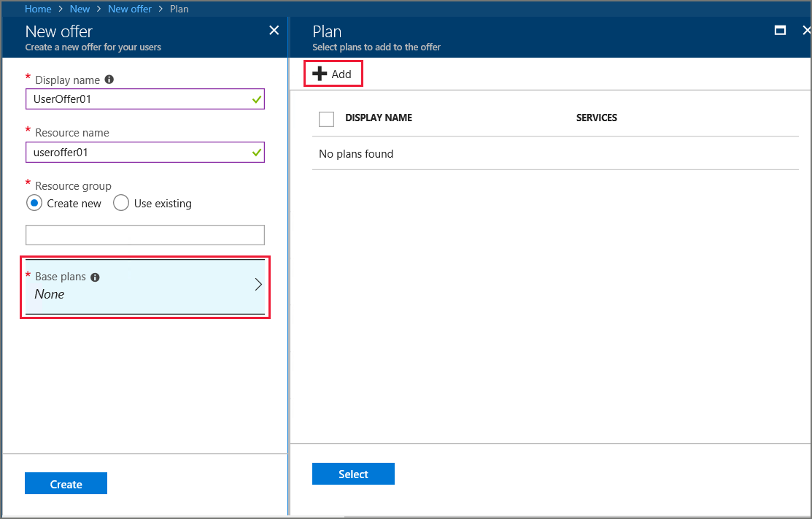Navigate to New via breadcrumb
The image size is (812, 519).
[x=80, y=9]
